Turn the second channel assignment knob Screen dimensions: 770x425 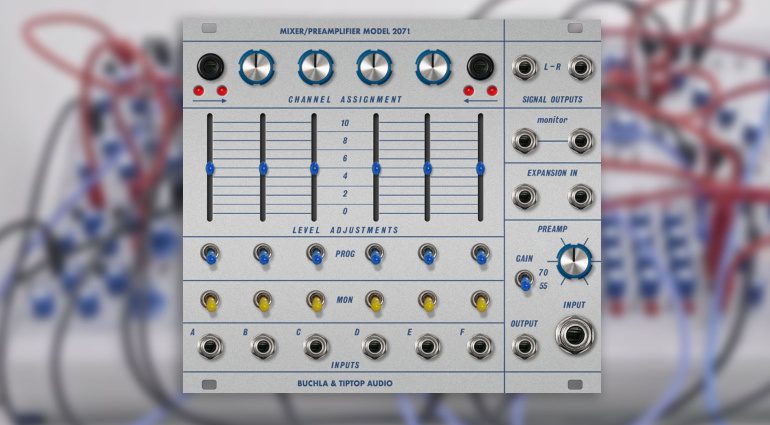315,67
